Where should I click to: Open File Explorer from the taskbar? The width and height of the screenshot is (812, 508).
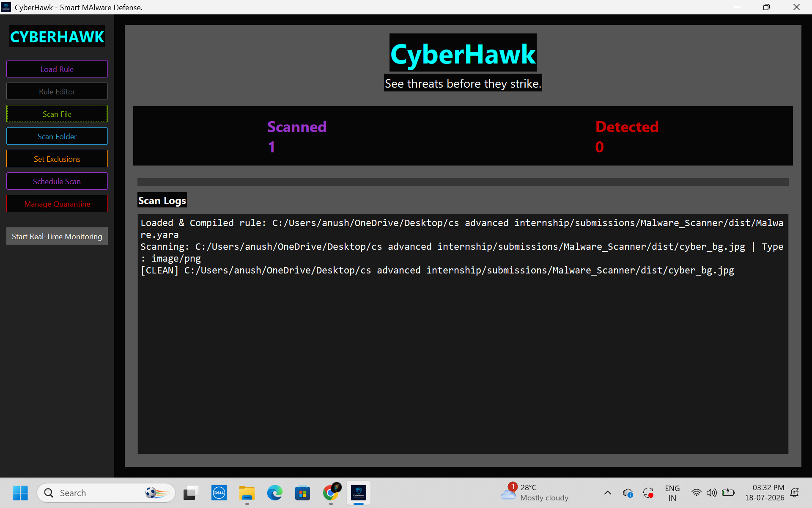[x=247, y=493]
